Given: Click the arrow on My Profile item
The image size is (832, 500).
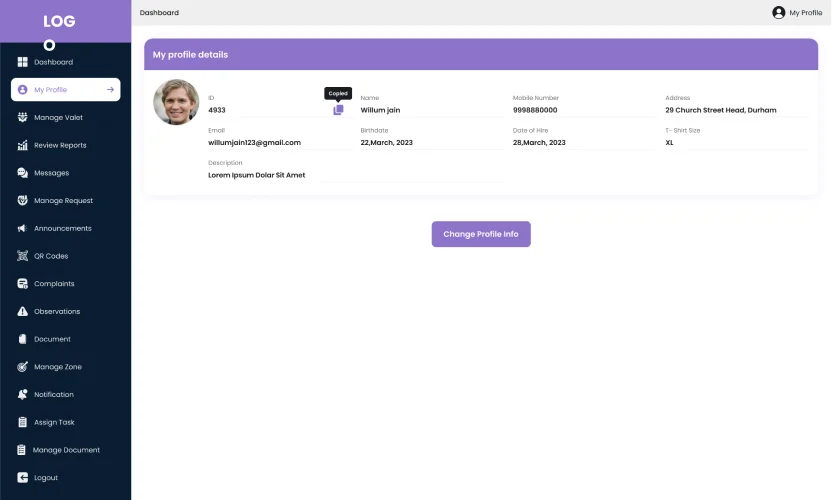Looking at the screenshot, I should pos(110,90).
